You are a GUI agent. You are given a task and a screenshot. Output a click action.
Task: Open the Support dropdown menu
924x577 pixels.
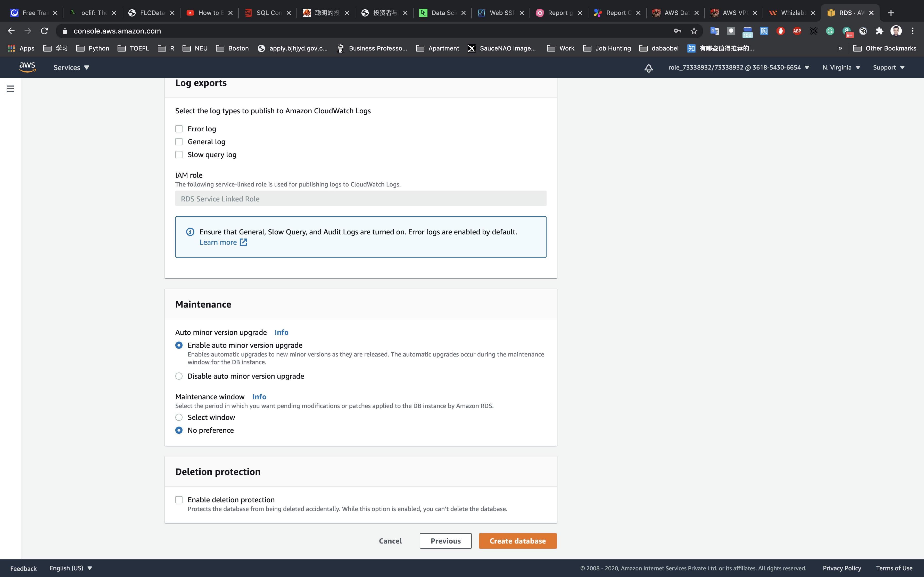[x=888, y=67]
